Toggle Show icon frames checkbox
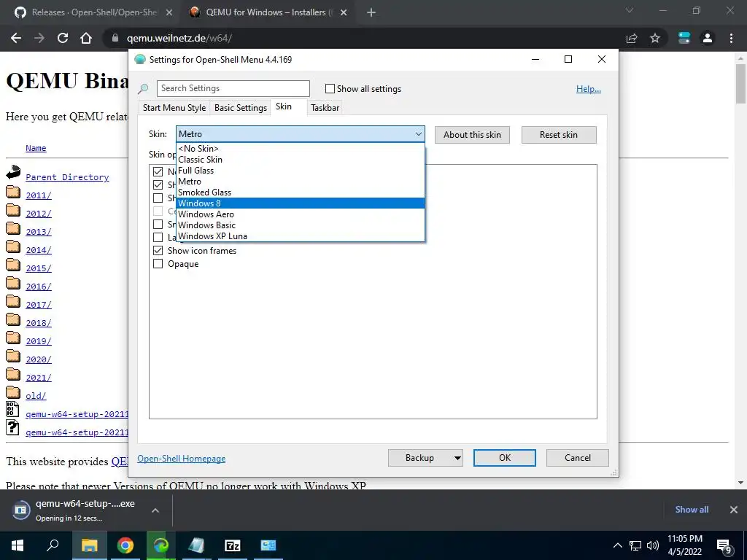This screenshot has width=747, height=560. 158,251
